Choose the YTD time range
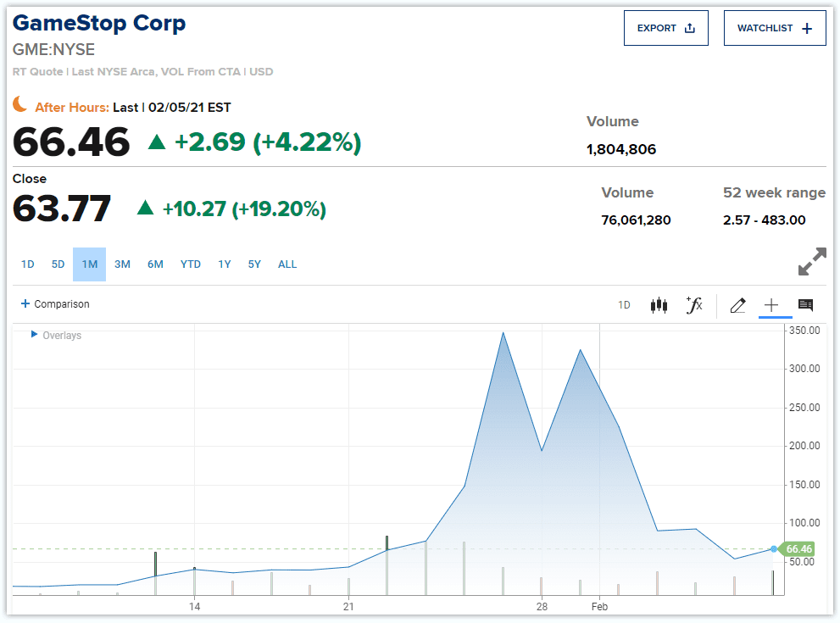The width and height of the screenshot is (840, 623). click(190, 264)
